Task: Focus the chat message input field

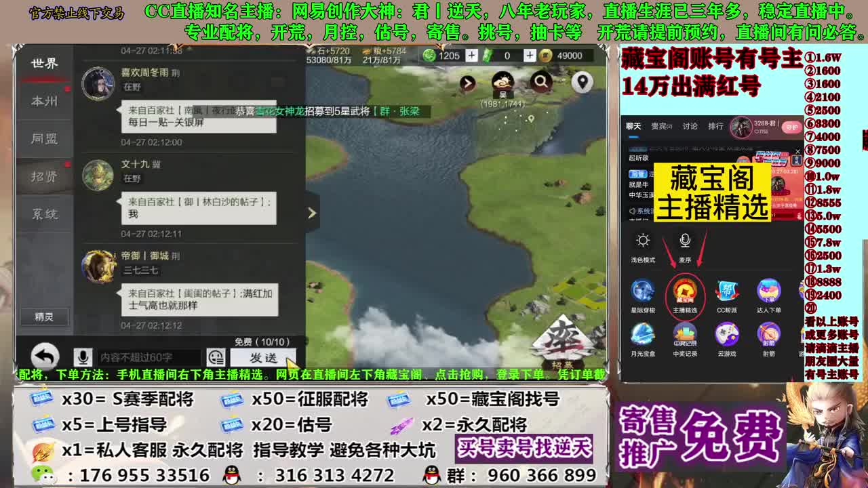Action: click(x=148, y=357)
